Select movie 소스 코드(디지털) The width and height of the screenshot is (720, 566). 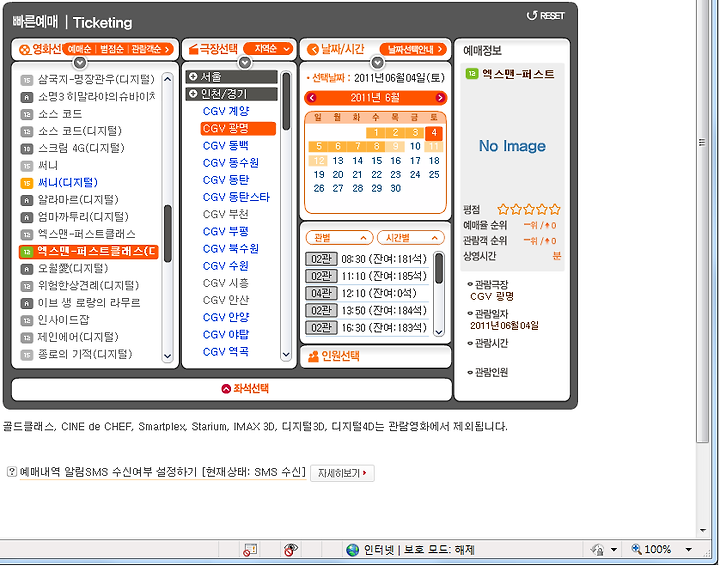79,131
